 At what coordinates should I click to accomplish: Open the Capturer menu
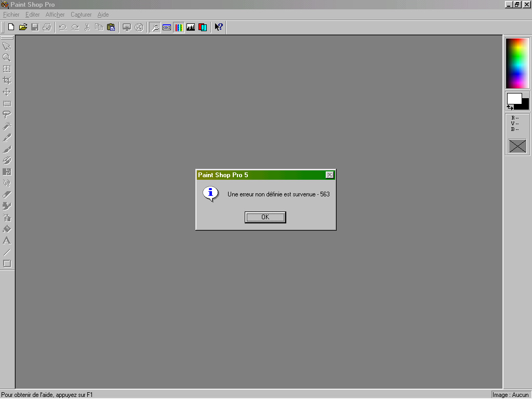coord(81,15)
